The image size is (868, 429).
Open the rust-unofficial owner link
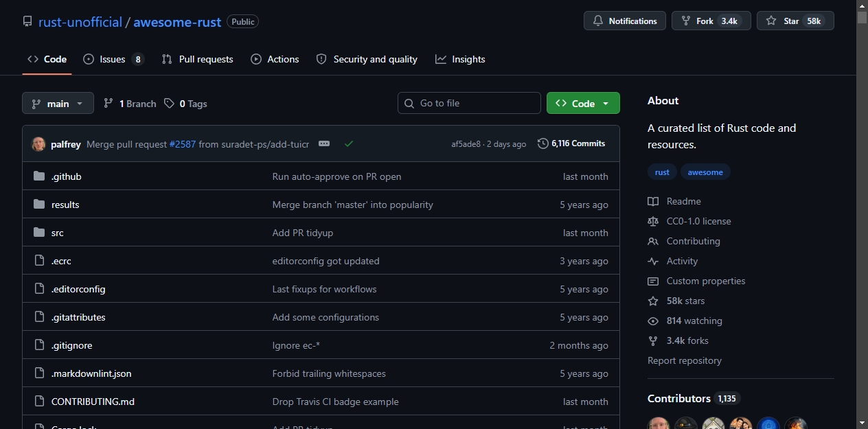tap(80, 22)
